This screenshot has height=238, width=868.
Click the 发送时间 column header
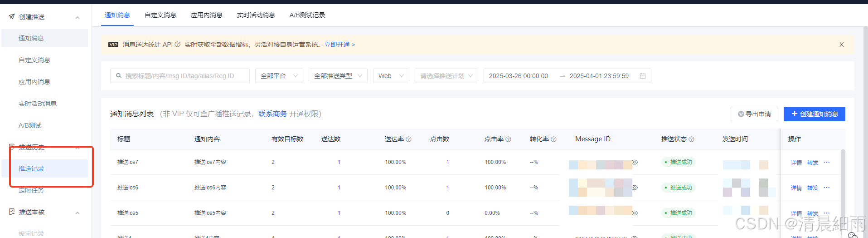[735, 139]
